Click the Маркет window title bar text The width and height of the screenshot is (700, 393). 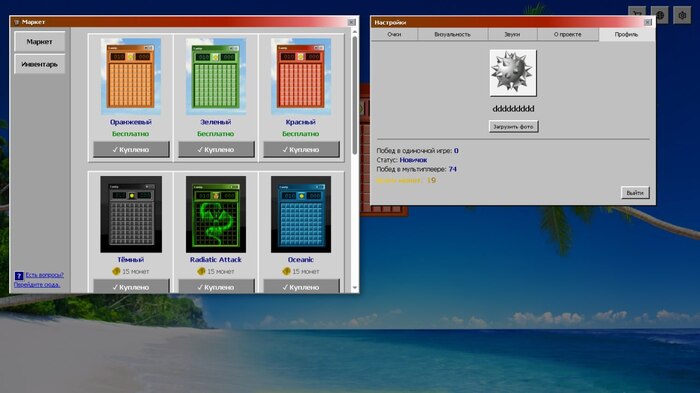click(x=33, y=22)
